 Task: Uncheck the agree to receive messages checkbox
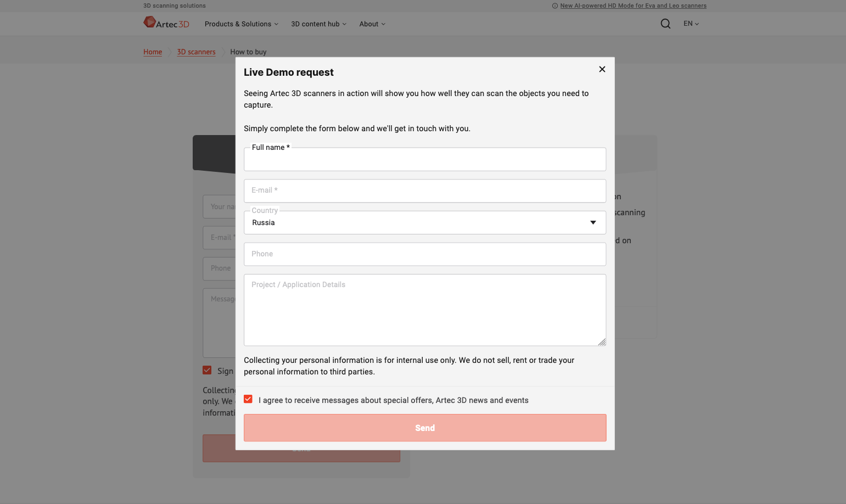(x=248, y=399)
